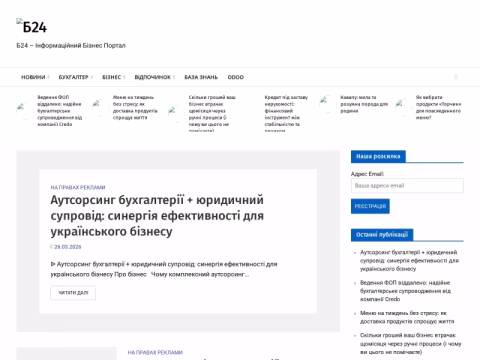The width and height of the screenshot is (480, 360).
Task: Expand the ВІДПОЧИНОК submenu arrow
Action: click(174, 77)
